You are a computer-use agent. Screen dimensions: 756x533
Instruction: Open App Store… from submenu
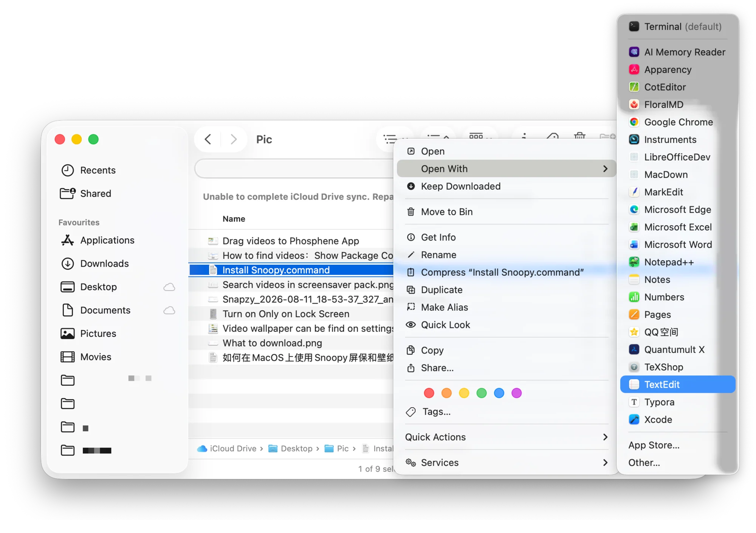tap(677, 445)
